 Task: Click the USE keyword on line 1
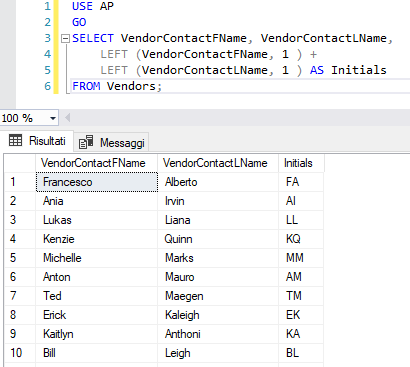[x=82, y=6]
